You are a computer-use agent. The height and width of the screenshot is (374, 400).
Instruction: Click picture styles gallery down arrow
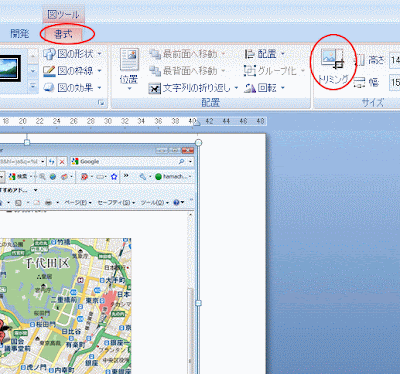coord(33,71)
